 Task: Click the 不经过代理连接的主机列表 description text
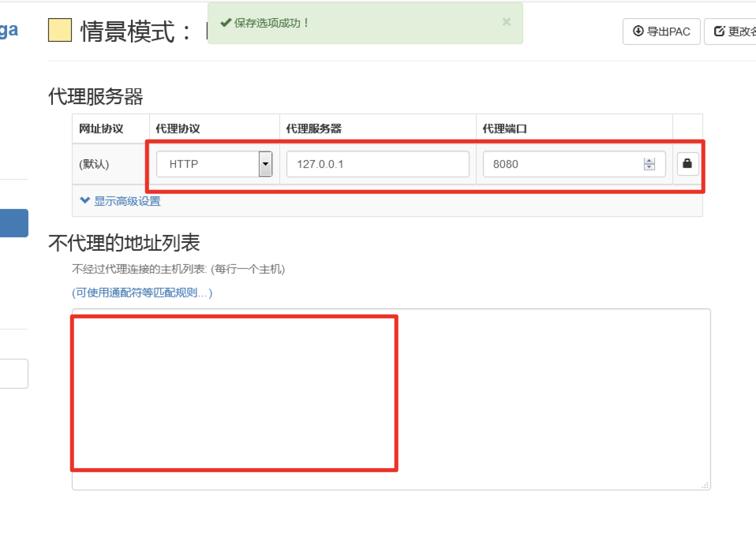tap(178, 269)
